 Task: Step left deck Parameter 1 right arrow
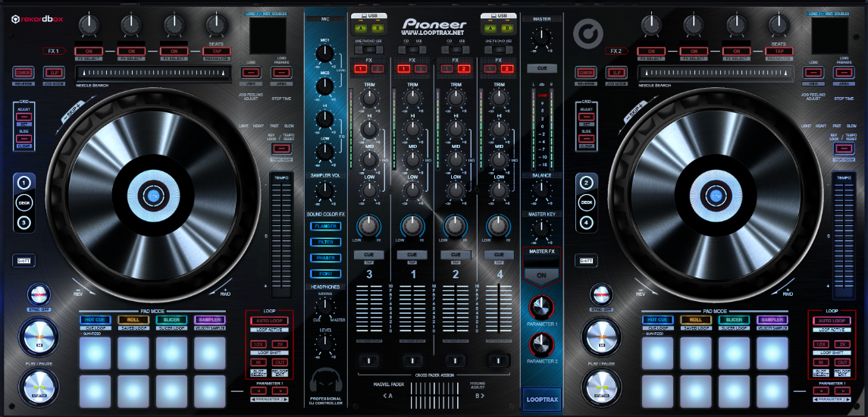(x=280, y=390)
